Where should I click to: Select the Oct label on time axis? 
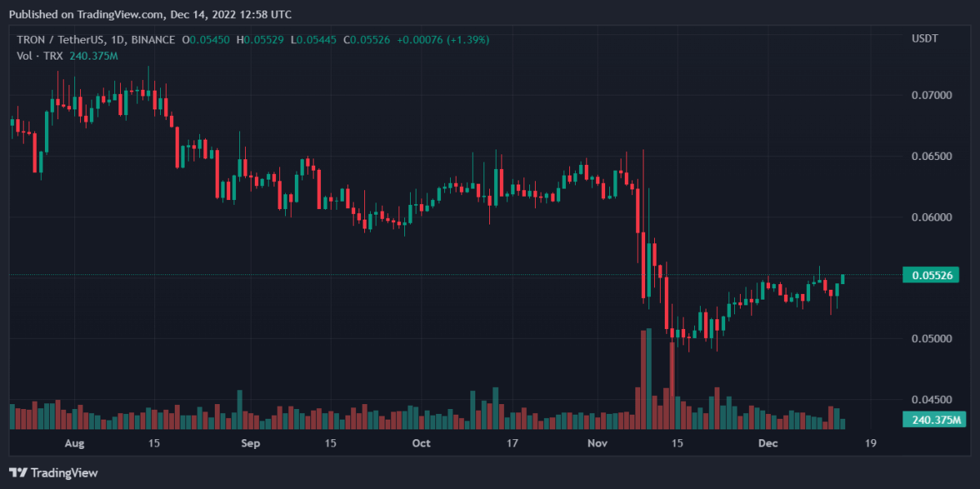coord(421,444)
